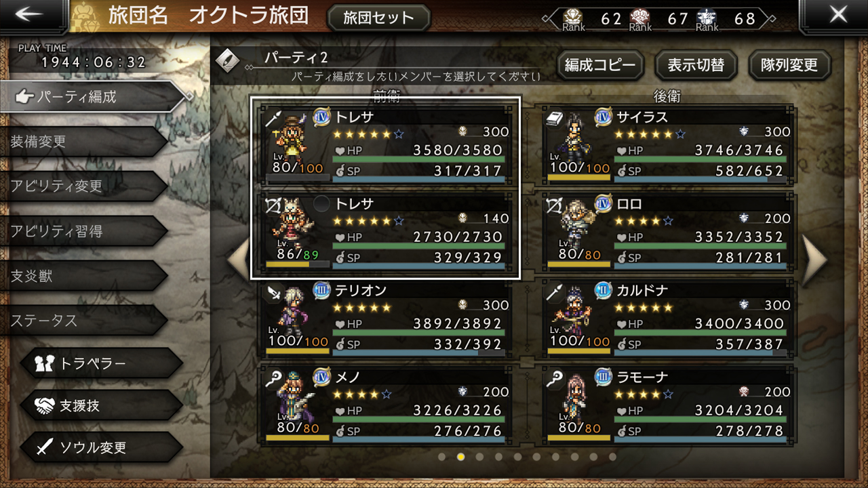Click the 編成コピー button
This screenshot has width=868, height=488.
tap(600, 65)
